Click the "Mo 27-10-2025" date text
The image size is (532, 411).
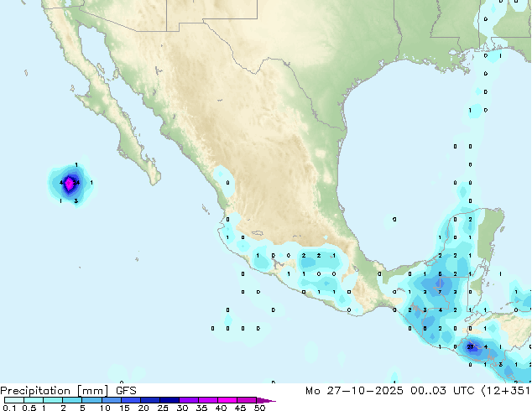tap(354, 391)
